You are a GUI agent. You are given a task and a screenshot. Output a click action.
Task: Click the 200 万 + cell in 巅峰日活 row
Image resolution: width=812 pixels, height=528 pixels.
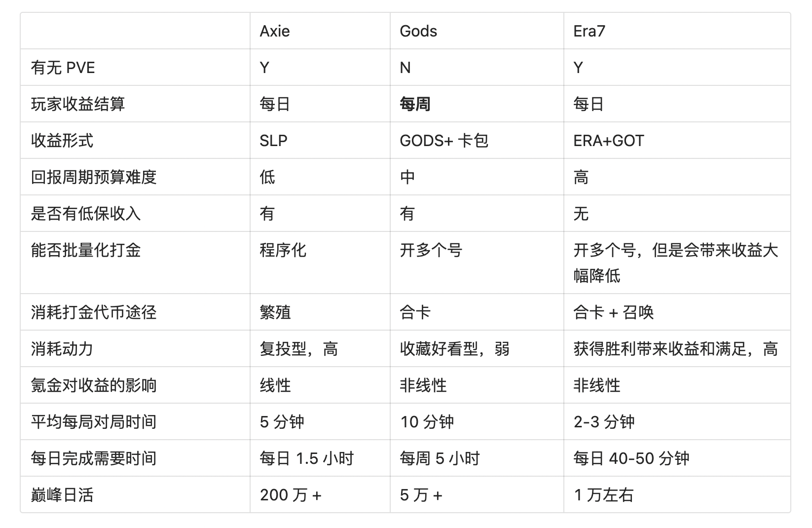click(x=291, y=495)
